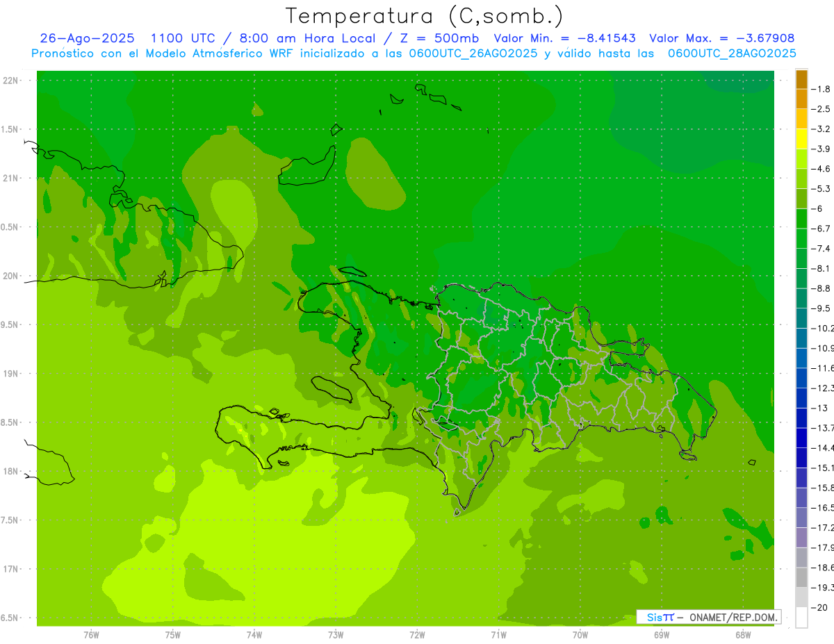Click the '9.5N' axis tick label
834x644 pixels.
(10, 324)
